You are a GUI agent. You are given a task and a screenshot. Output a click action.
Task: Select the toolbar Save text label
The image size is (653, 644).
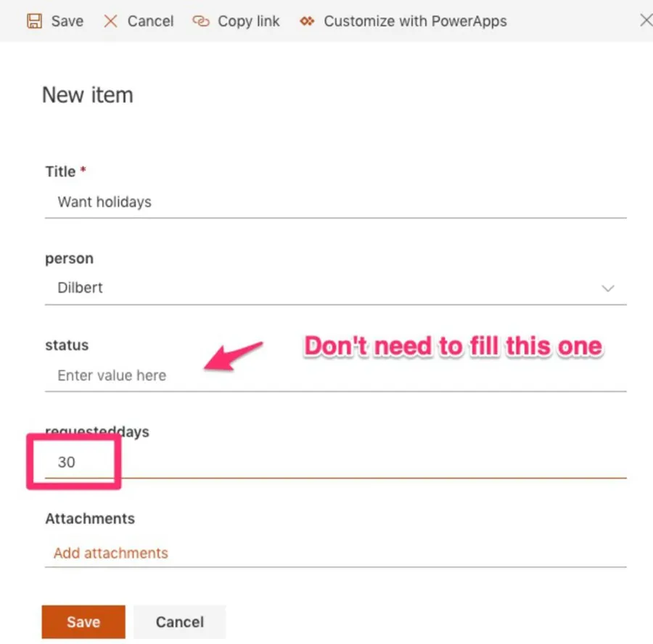(x=67, y=21)
